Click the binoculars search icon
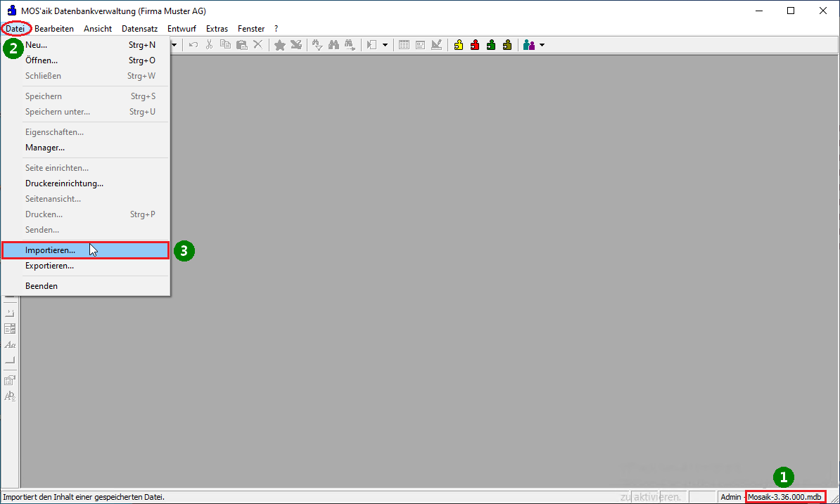This screenshot has height=504, width=840. click(x=333, y=45)
